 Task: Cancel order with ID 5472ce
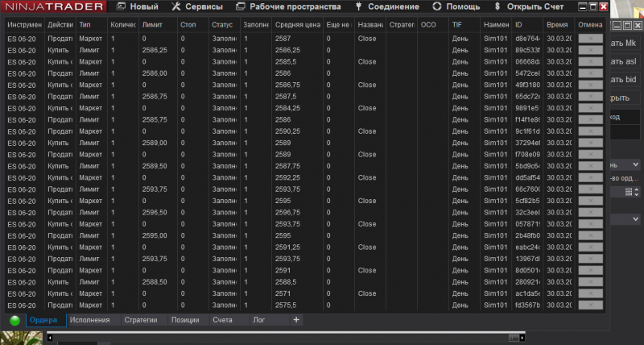pos(590,73)
